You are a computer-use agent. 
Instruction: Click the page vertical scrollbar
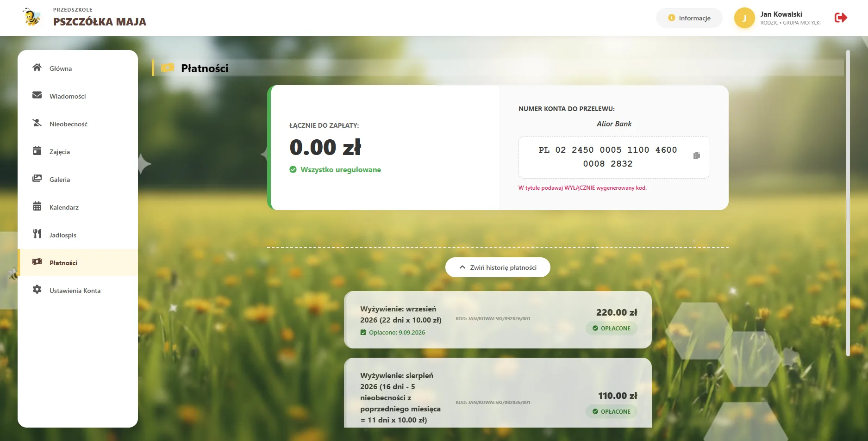(848, 203)
